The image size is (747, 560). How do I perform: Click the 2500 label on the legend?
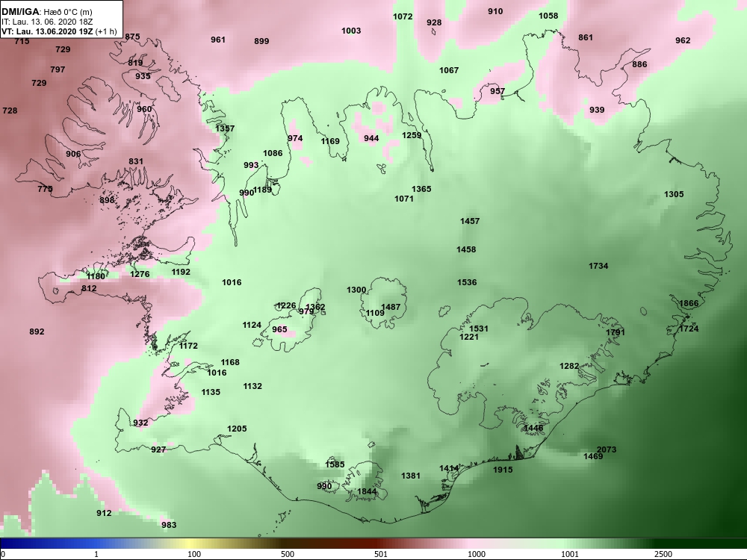coord(663,554)
